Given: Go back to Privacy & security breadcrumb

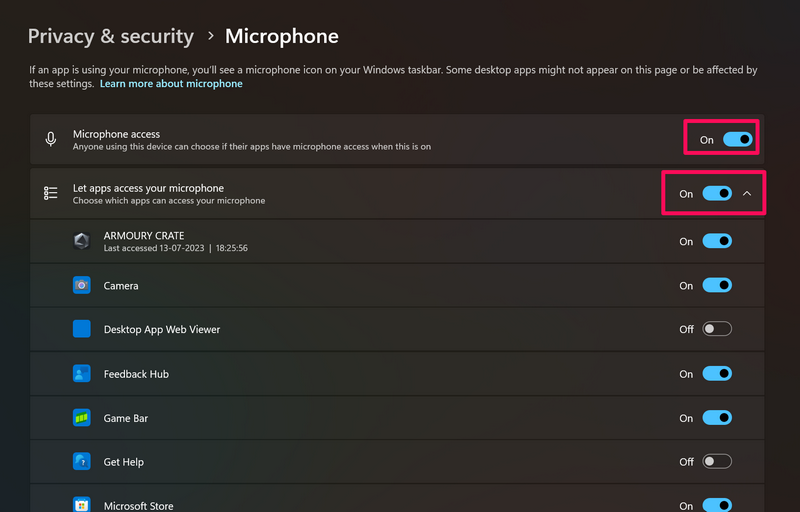Looking at the screenshot, I should (111, 37).
